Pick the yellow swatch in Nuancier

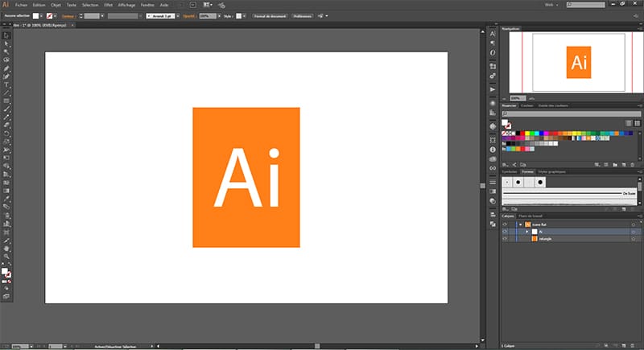click(x=527, y=134)
